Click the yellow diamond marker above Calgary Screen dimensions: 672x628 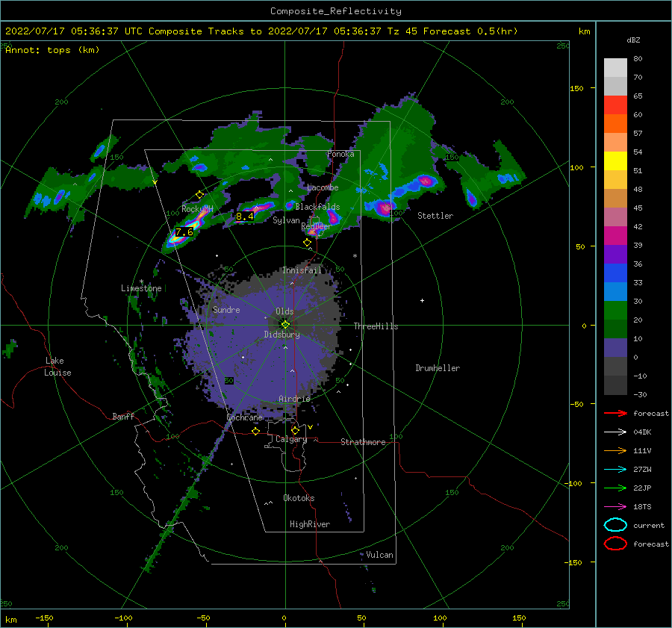[295, 430]
